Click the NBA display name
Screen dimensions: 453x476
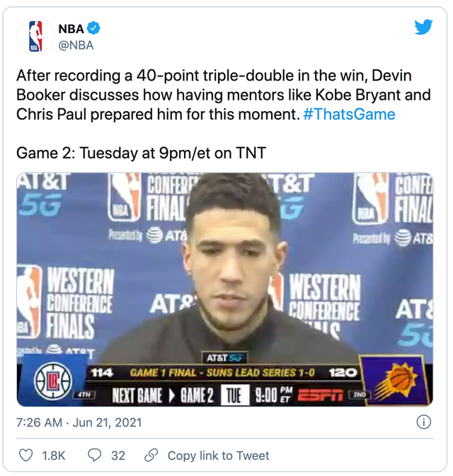pos(71,28)
